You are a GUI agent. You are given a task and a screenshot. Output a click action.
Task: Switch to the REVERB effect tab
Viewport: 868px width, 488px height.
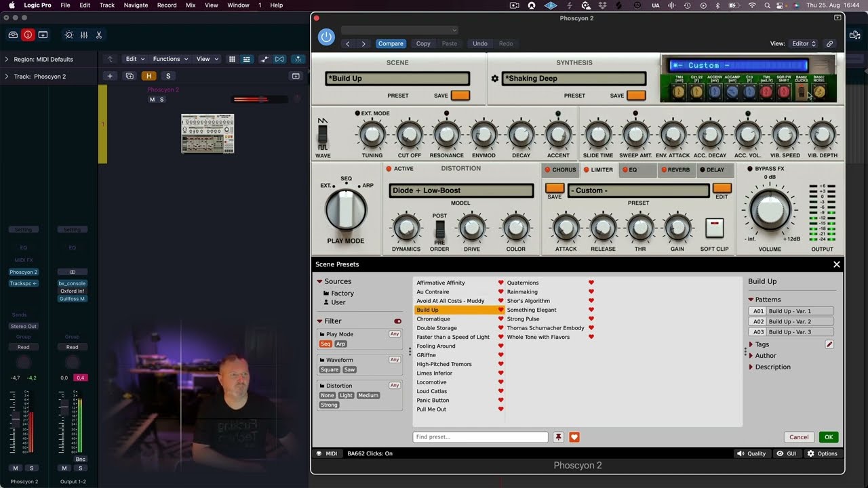click(676, 170)
